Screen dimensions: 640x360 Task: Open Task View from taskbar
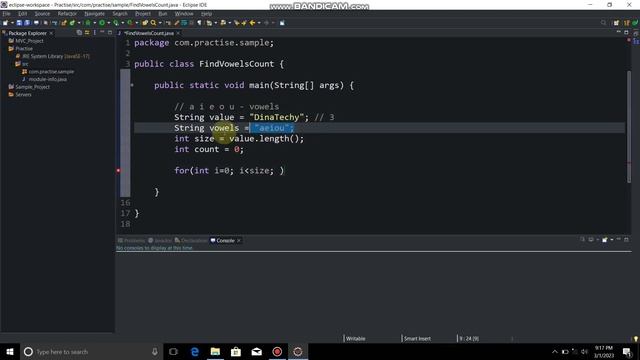pos(173,352)
